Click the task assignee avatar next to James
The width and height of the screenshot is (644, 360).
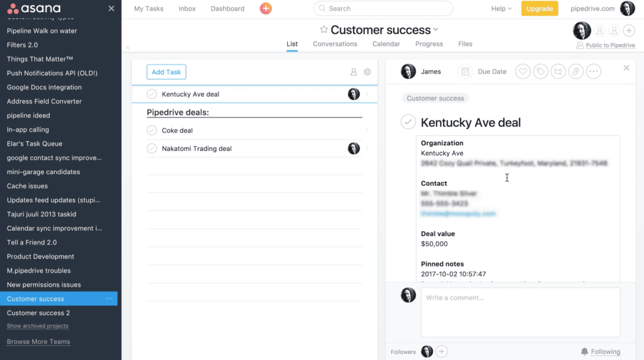pos(408,71)
